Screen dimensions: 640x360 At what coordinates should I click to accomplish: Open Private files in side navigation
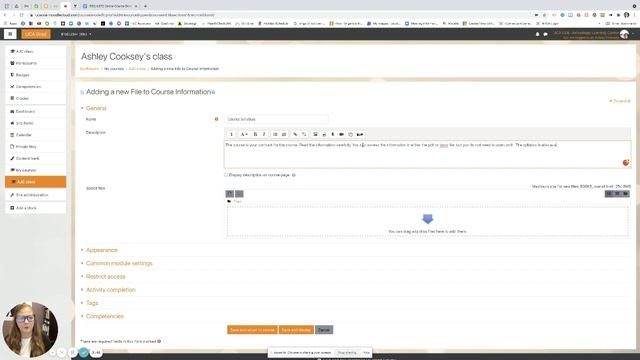click(x=36, y=147)
